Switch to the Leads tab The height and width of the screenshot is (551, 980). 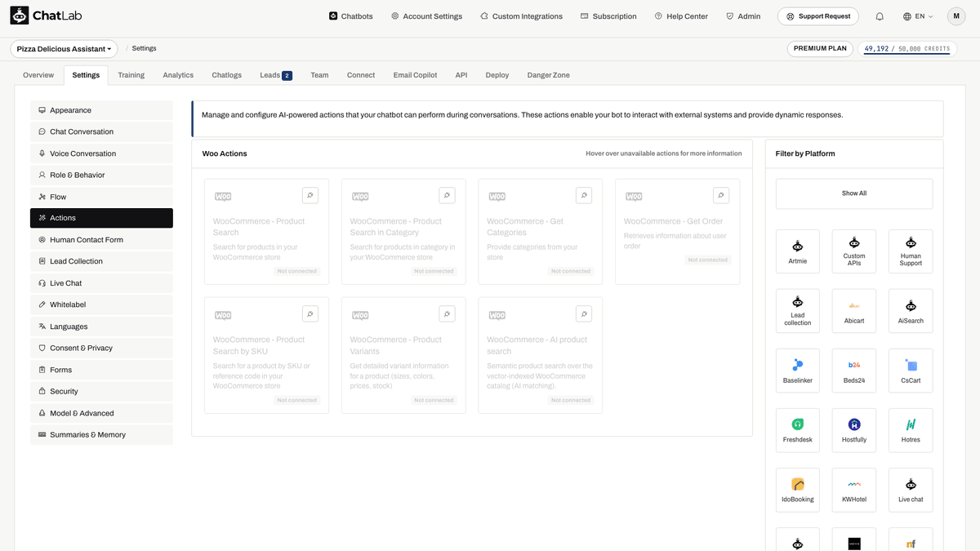tap(276, 75)
